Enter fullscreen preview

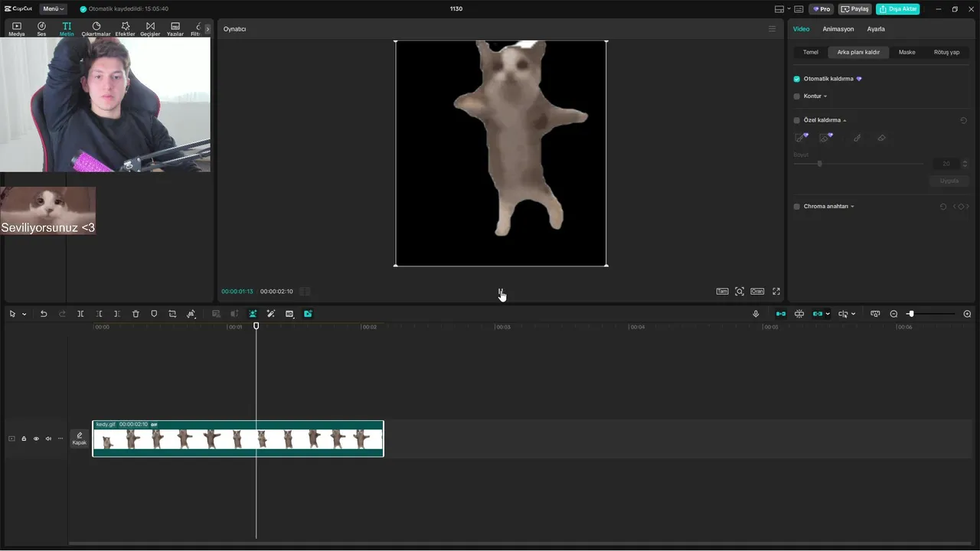776,292
